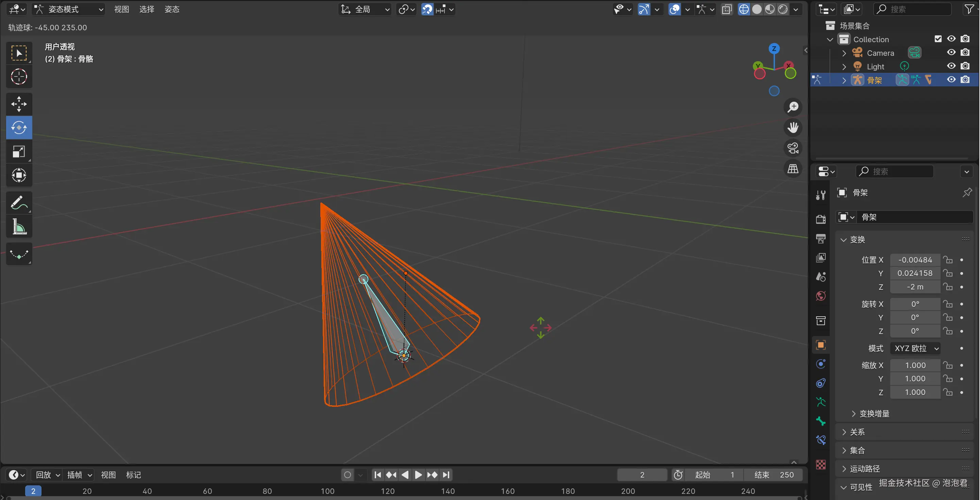Click the 3D Cursor tool

coord(19,77)
